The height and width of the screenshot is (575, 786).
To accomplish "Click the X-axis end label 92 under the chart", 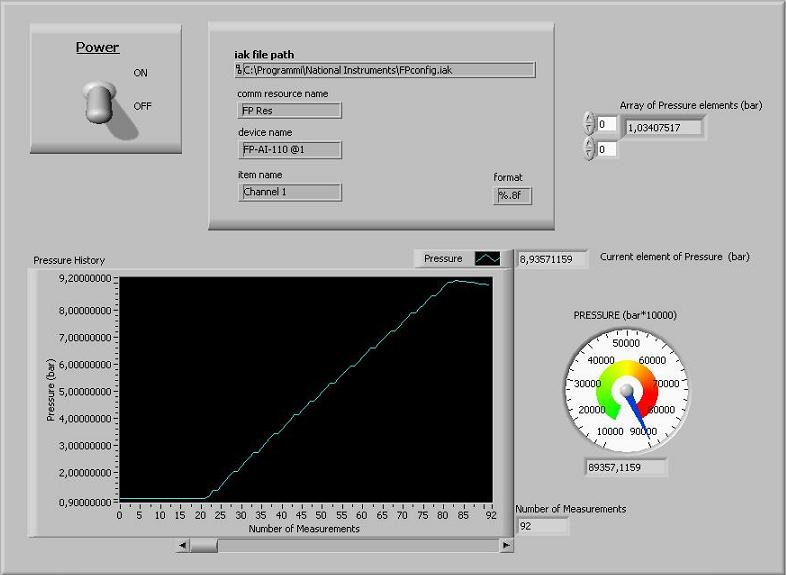I will click(491, 515).
